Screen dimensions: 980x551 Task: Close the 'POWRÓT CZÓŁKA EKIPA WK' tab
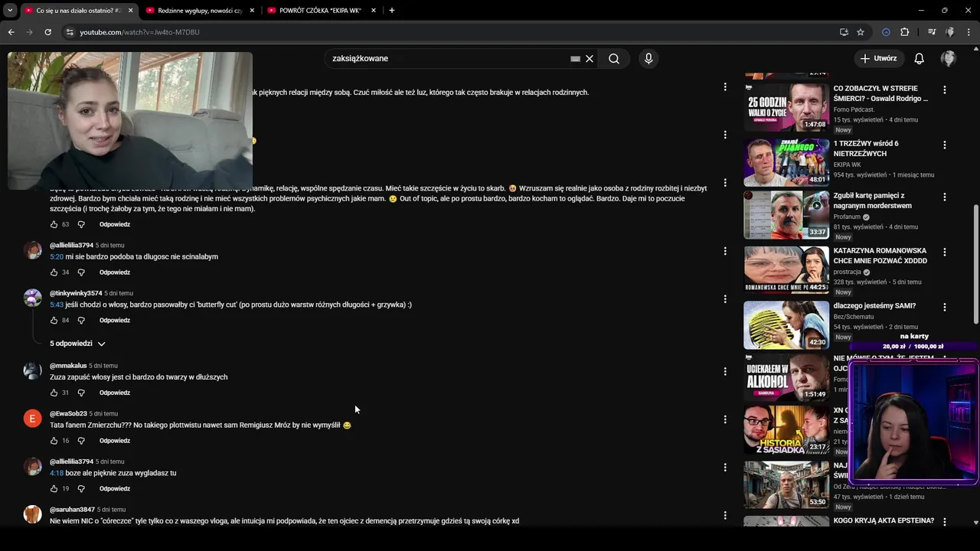pos(374,11)
